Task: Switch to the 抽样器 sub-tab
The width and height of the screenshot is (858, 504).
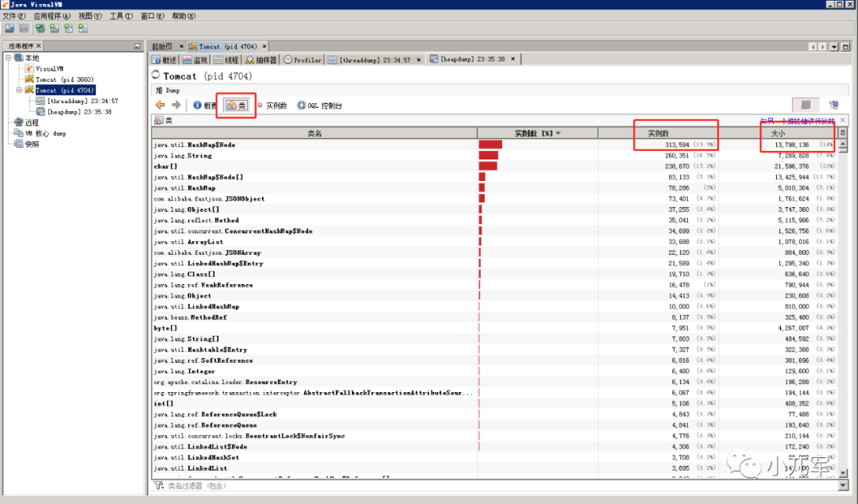Action: pos(261,60)
